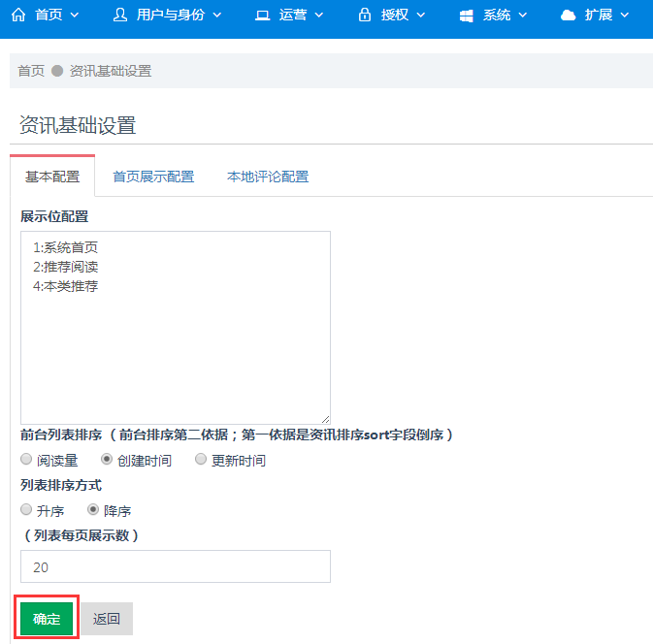Open the 首页 navigation menu
Viewport: 653px width, 644px height.
pos(45,15)
